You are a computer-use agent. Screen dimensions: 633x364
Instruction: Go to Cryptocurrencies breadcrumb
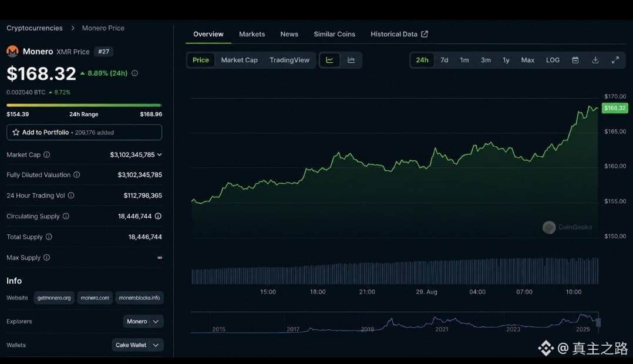tap(35, 28)
